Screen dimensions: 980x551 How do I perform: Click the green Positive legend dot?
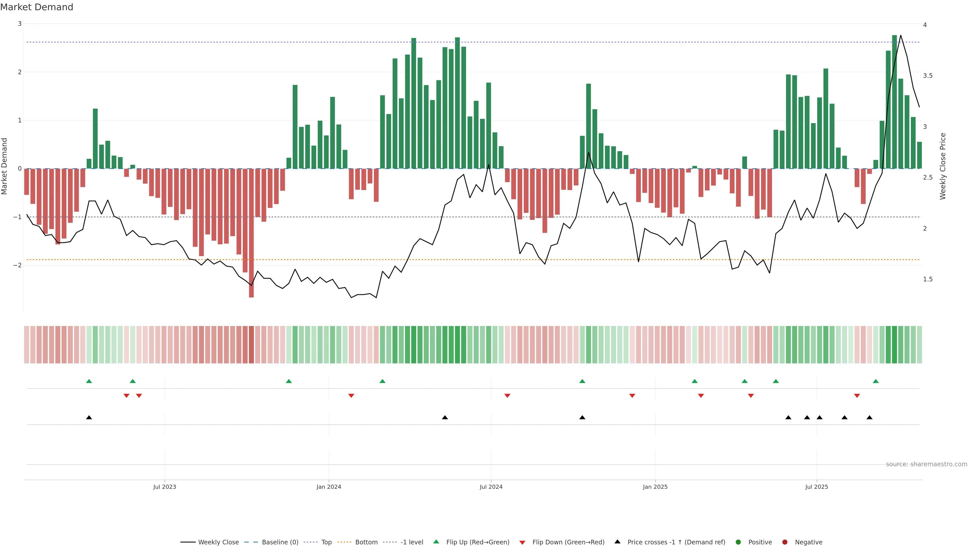[x=738, y=542]
